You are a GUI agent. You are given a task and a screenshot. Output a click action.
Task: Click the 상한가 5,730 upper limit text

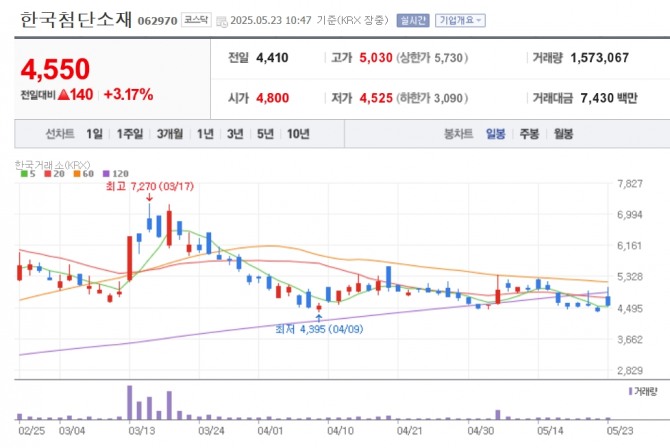432,58
